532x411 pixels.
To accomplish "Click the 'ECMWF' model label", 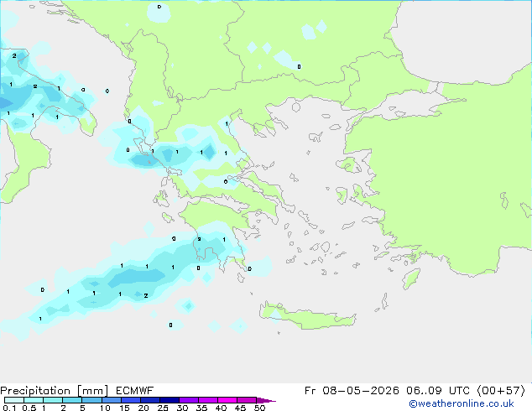I will 135,391.
